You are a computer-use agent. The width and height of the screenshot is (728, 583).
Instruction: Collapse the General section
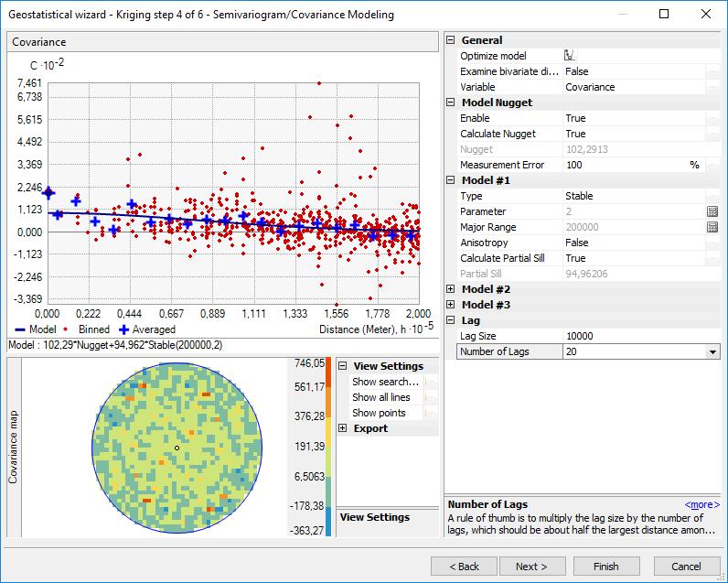(x=450, y=40)
